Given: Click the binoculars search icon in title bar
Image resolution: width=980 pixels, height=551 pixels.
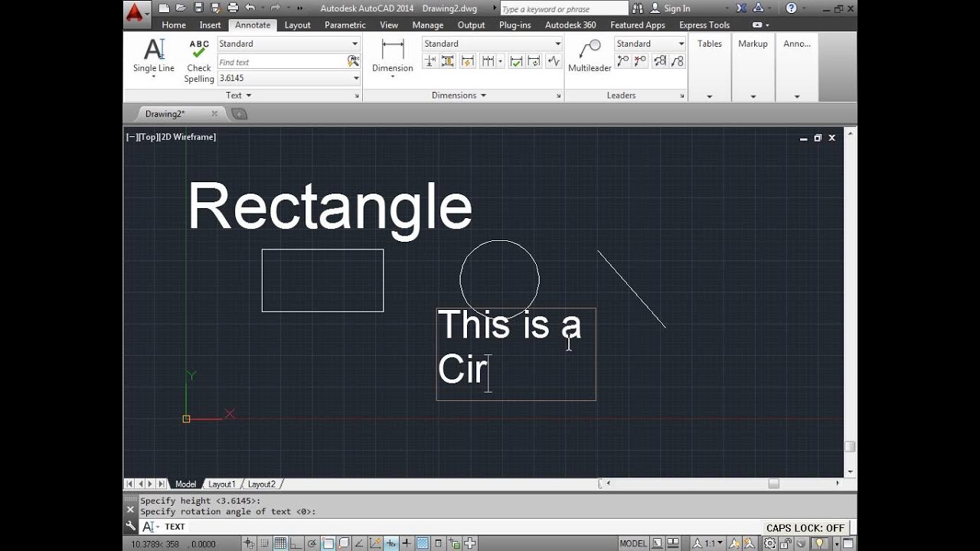Looking at the screenshot, I should pos(638,8).
